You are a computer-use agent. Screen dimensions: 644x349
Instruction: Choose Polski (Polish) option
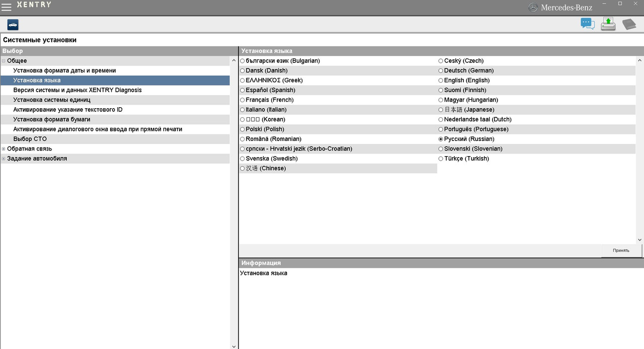point(243,129)
